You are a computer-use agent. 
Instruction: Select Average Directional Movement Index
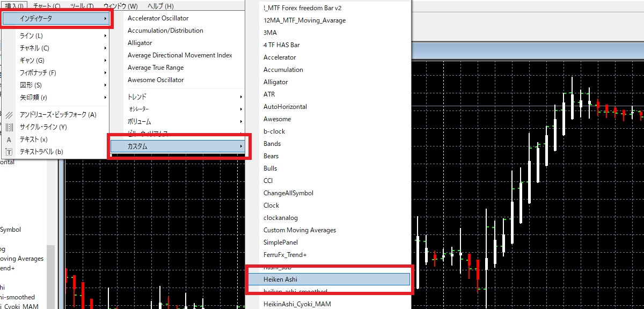[180, 55]
